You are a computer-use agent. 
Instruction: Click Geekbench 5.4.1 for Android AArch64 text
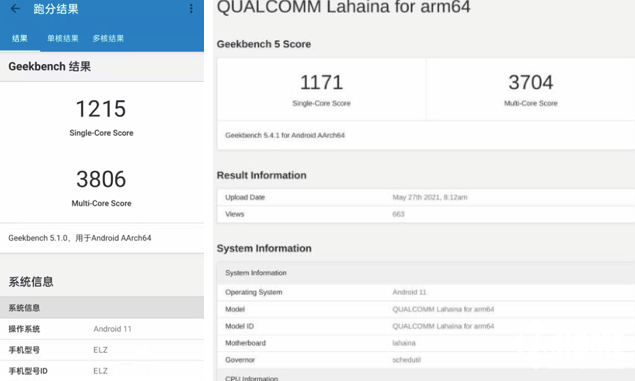[x=285, y=135]
